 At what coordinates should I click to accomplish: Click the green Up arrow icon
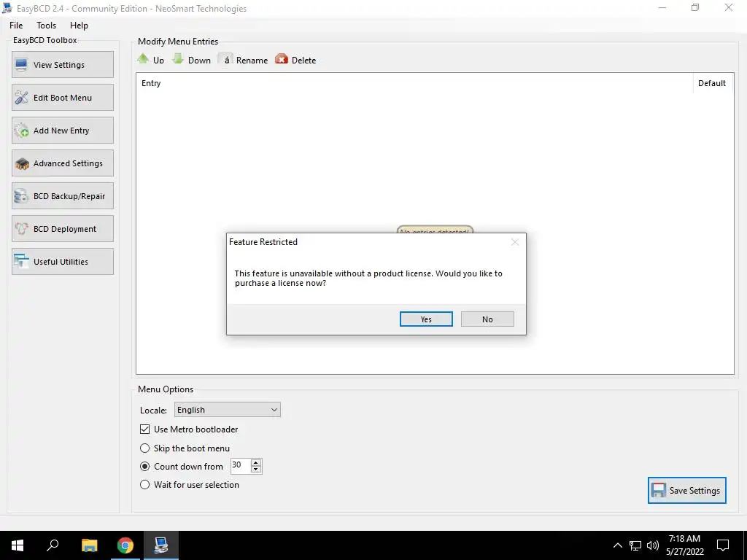pos(143,59)
